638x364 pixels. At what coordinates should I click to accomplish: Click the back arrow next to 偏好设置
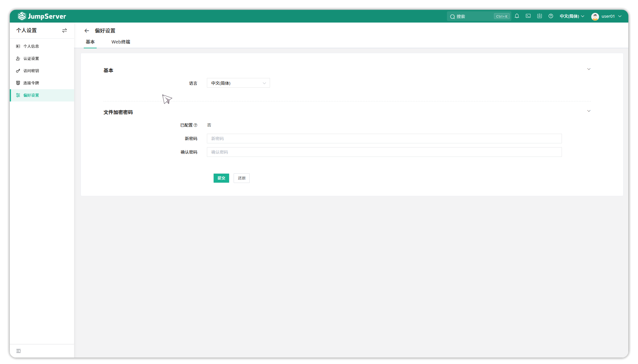click(87, 31)
